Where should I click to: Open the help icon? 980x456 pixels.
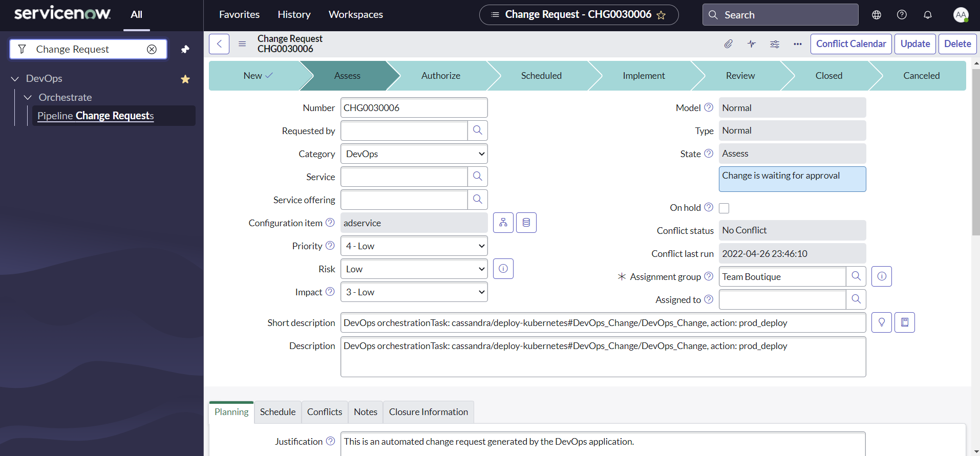click(x=902, y=15)
